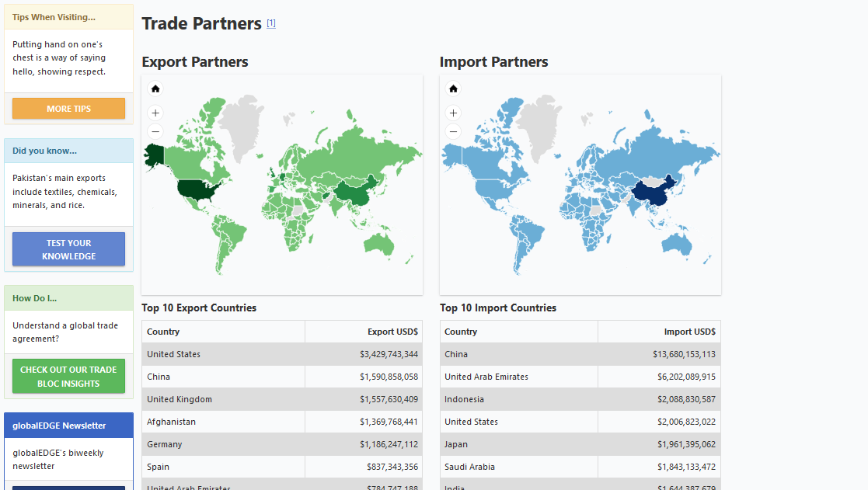
Task: Click the Export Partners heading
Action: (195, 62)
